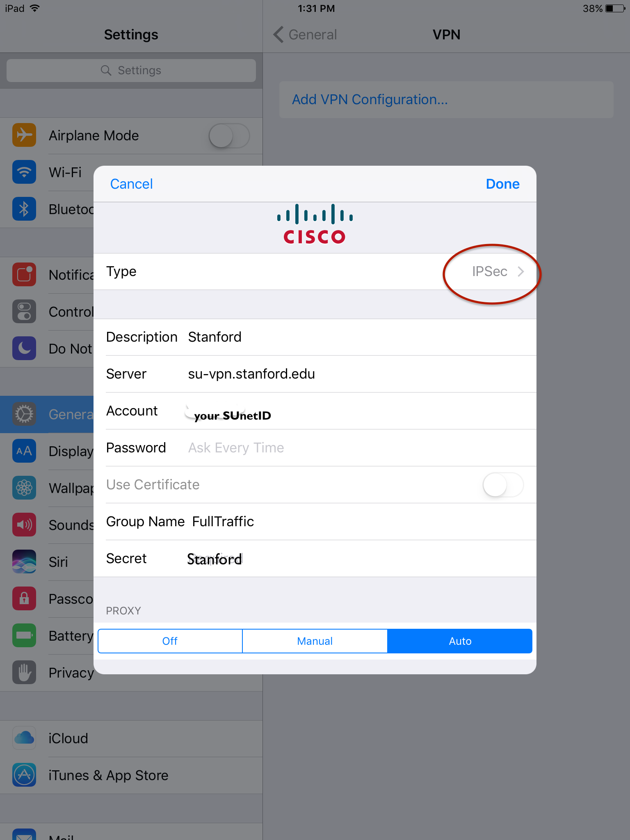Open iCloud settings icon

[x=24, y=738]
